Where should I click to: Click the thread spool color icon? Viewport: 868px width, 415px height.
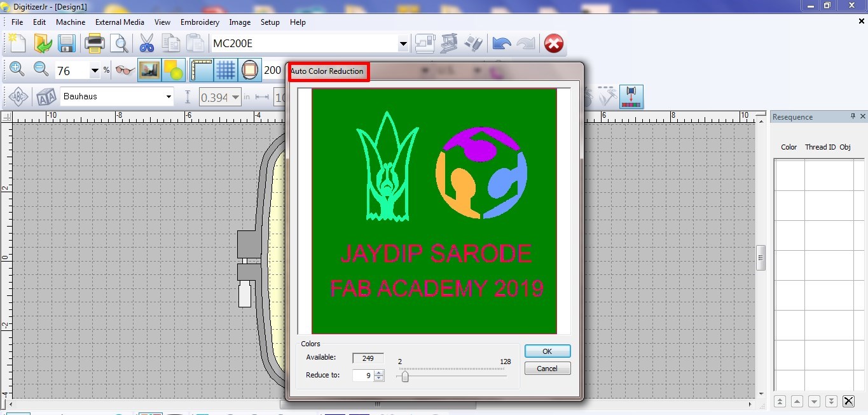[x=631, y=97]
